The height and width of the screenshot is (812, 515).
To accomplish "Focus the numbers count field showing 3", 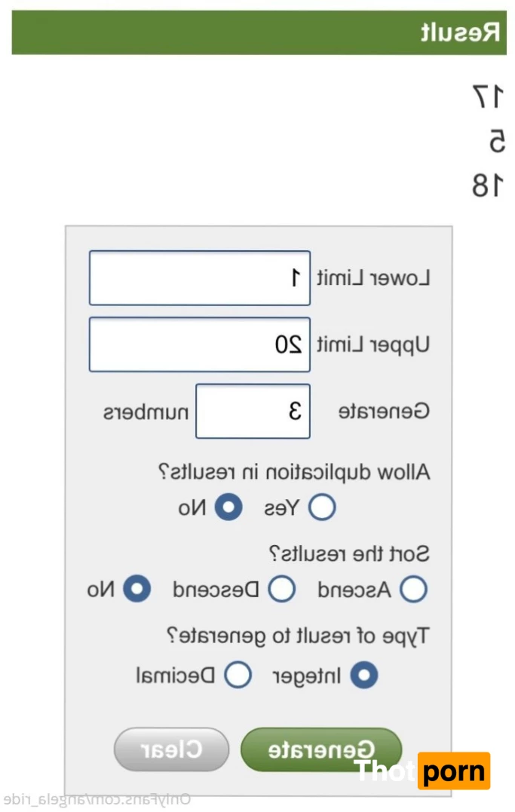I will pyautogui.click(x=253, y=411).
